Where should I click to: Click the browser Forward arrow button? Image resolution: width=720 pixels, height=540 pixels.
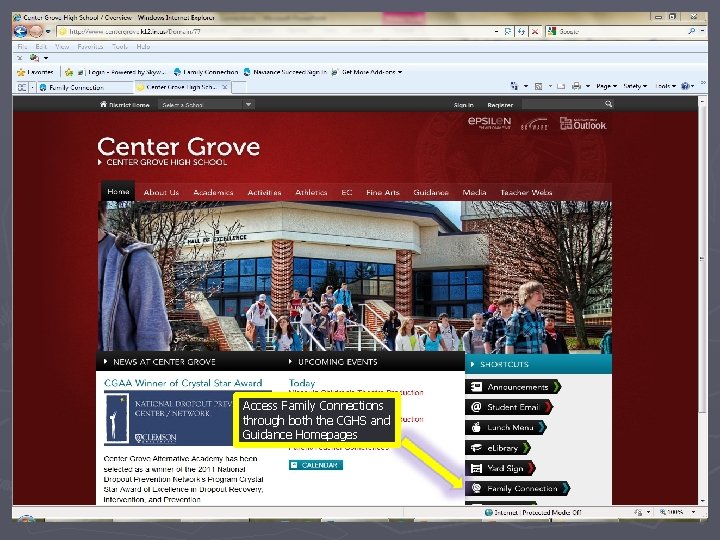click(36, 31)
